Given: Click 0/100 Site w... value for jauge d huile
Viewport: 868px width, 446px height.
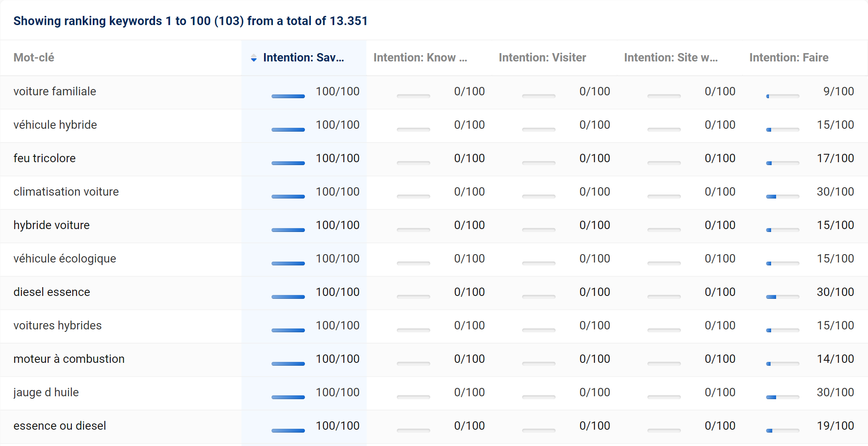Looking at the screenshot, I should [720, 392].
